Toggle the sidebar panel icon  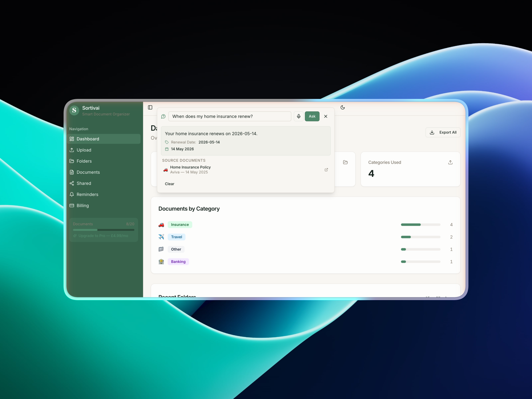(x=150, y=108)
